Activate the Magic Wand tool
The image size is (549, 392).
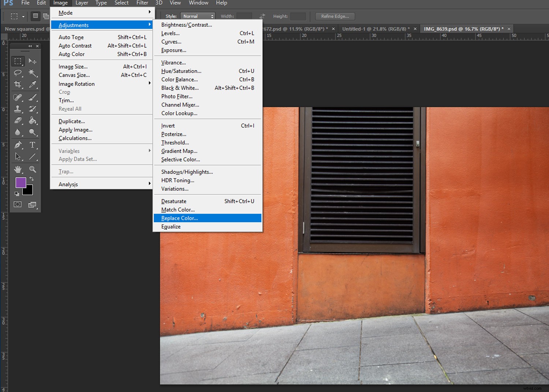(33, 73)
